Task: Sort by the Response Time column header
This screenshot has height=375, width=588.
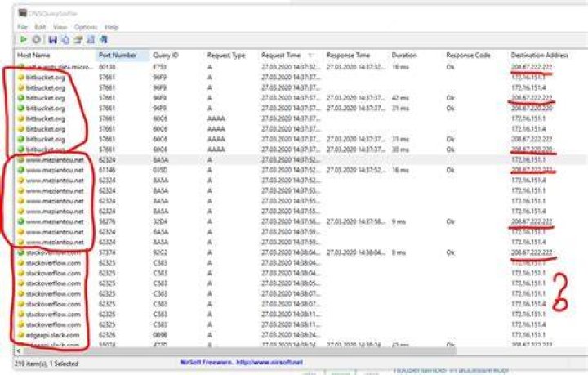Action: point(355,55)
